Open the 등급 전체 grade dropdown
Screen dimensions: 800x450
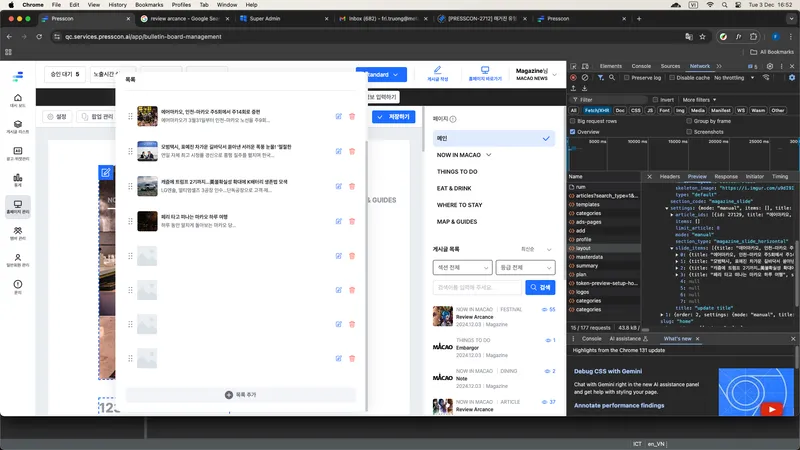525,267
